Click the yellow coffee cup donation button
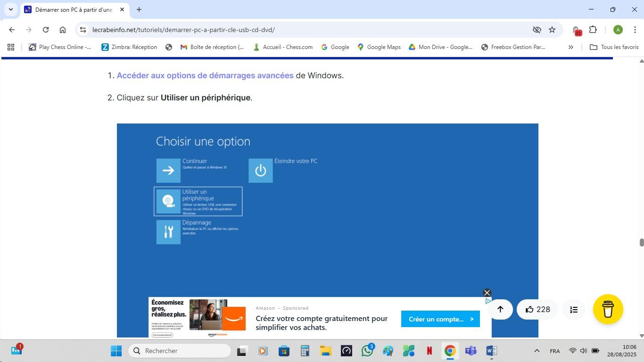 click(x=608, y=309)
